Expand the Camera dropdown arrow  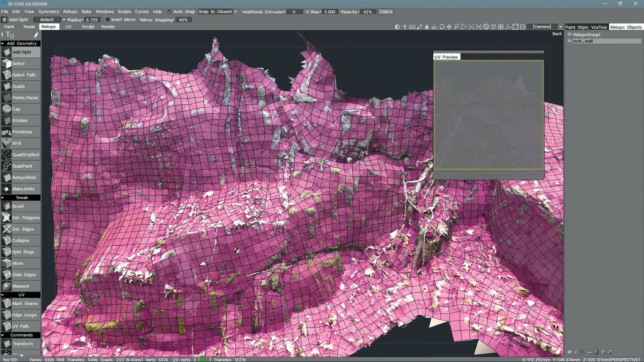[x=560, y=26]
